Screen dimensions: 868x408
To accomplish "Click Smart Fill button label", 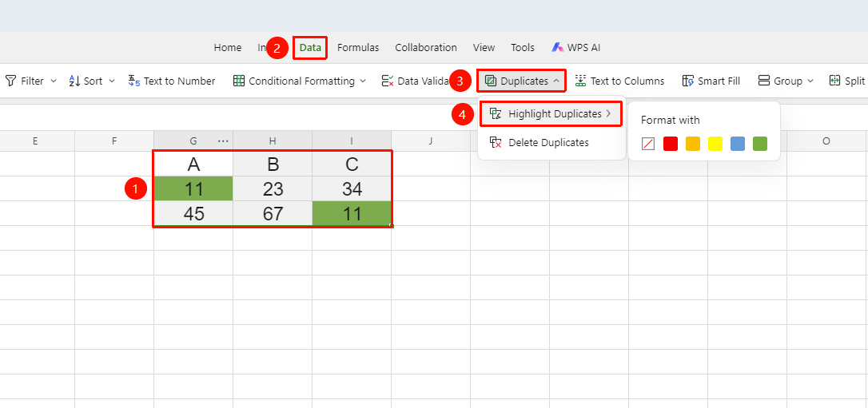I will 719,81.
